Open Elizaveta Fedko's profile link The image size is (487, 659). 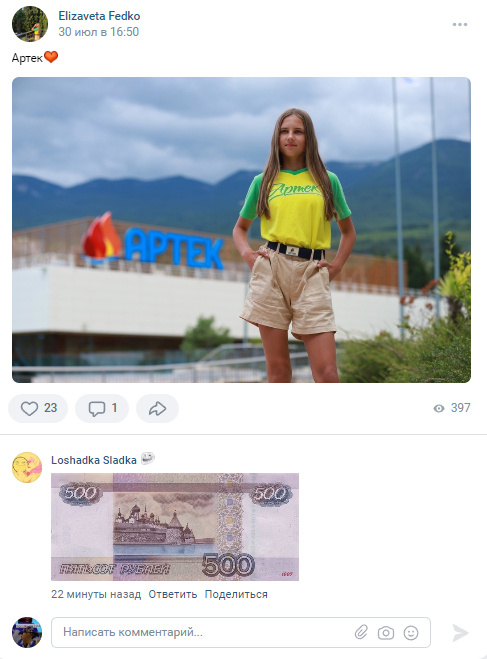click(x=99, y=16)
